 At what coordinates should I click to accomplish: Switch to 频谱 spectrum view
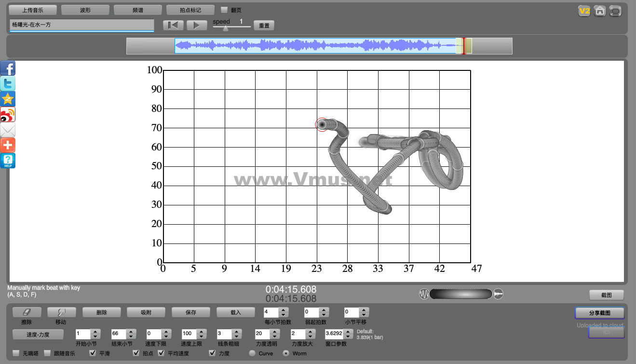pos(137,10)
